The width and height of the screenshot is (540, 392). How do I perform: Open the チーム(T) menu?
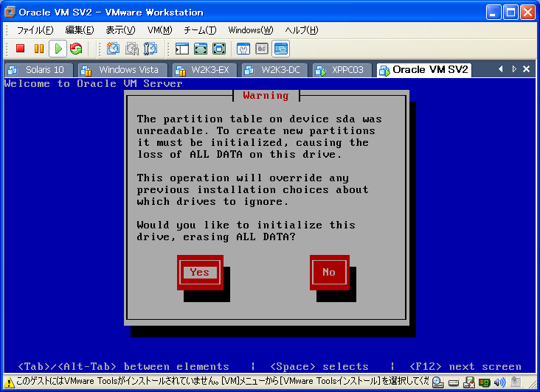click(200, 30)
